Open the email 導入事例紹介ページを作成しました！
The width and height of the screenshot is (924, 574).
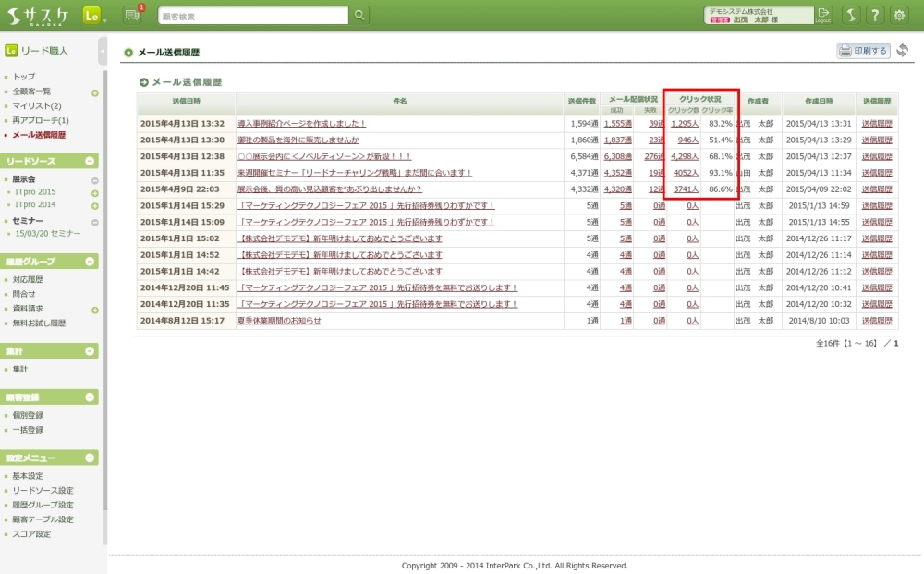pos(302,123)
